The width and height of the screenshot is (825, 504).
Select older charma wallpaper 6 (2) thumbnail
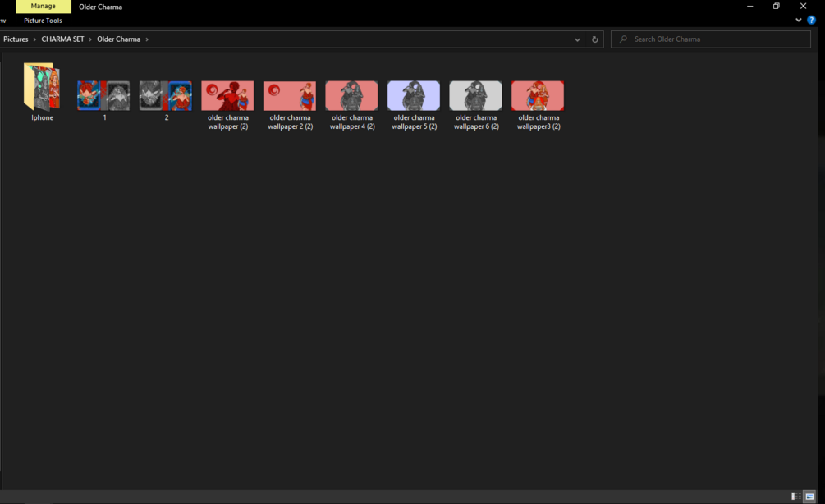coord(476,95)
